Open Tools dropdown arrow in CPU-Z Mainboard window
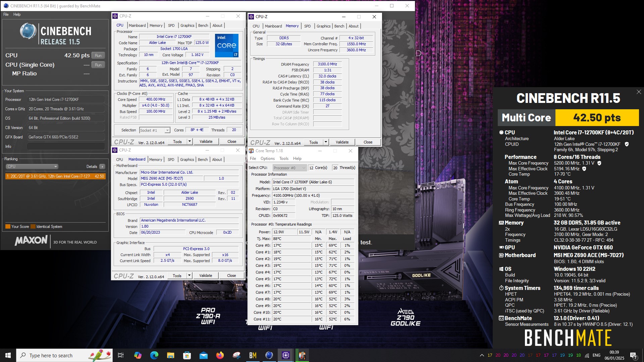This screenshot has height=362, width=644. [189, 276]
